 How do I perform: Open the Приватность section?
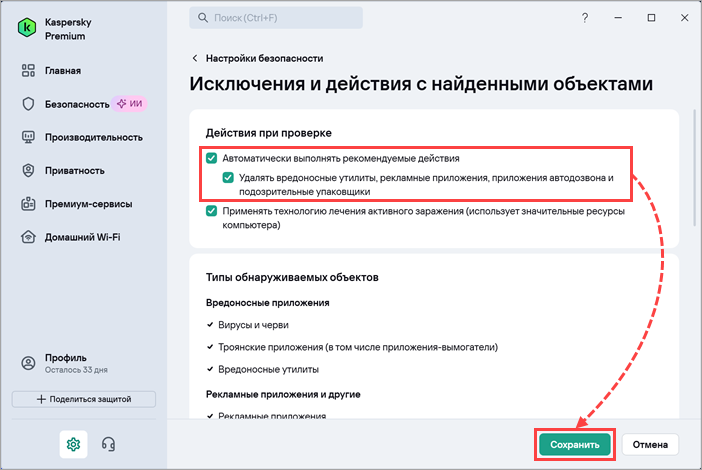(x=74, y=171)
